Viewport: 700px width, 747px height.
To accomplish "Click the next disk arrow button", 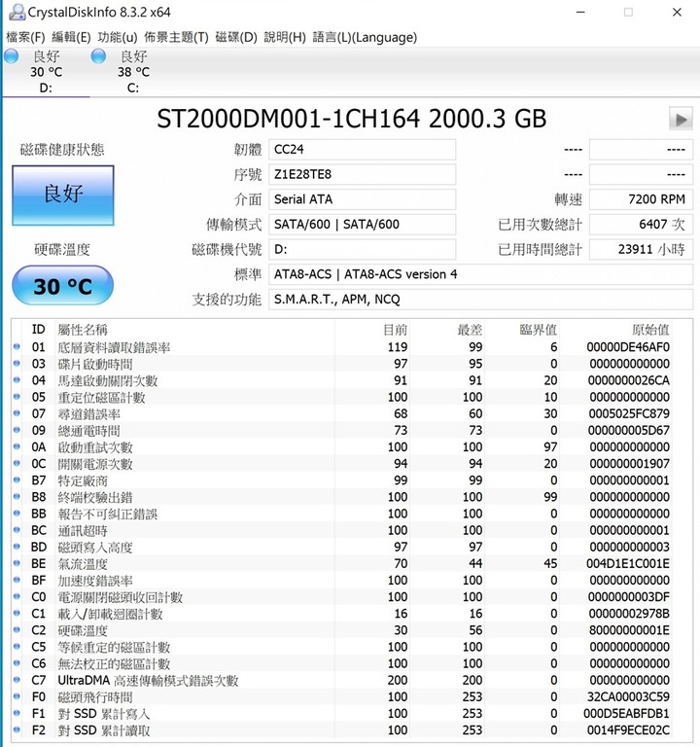I will (681, 119).
